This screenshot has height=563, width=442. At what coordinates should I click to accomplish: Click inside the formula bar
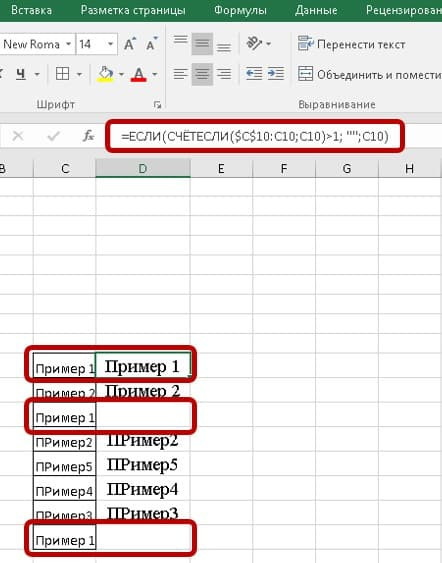255,136
